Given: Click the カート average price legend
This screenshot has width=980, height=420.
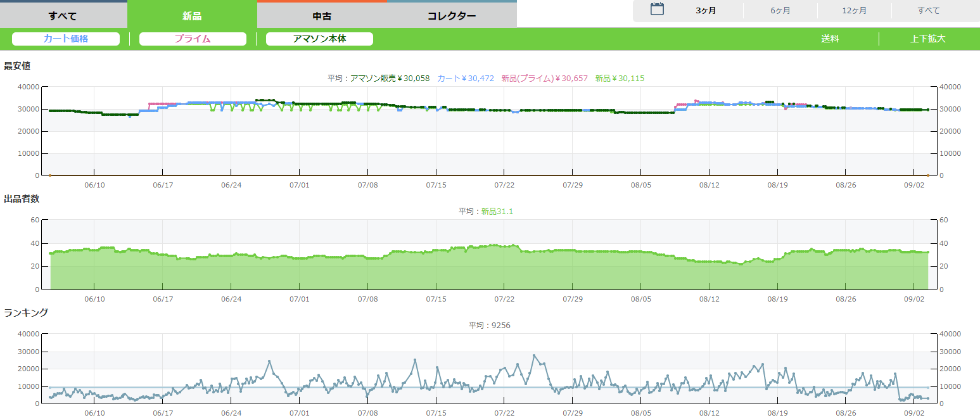Looking at the screenshot, I should [x=466, y=79].
